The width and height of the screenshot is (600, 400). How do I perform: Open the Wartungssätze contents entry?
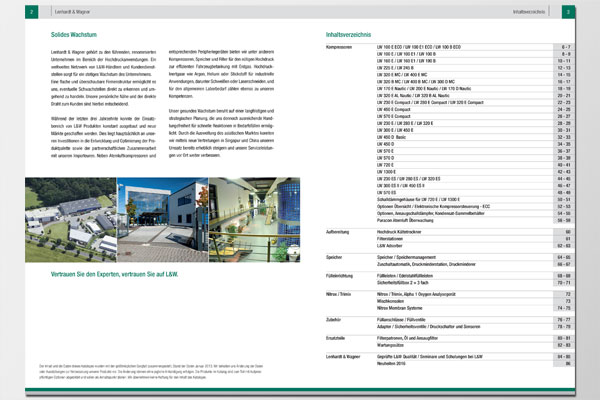click(393, 346)
